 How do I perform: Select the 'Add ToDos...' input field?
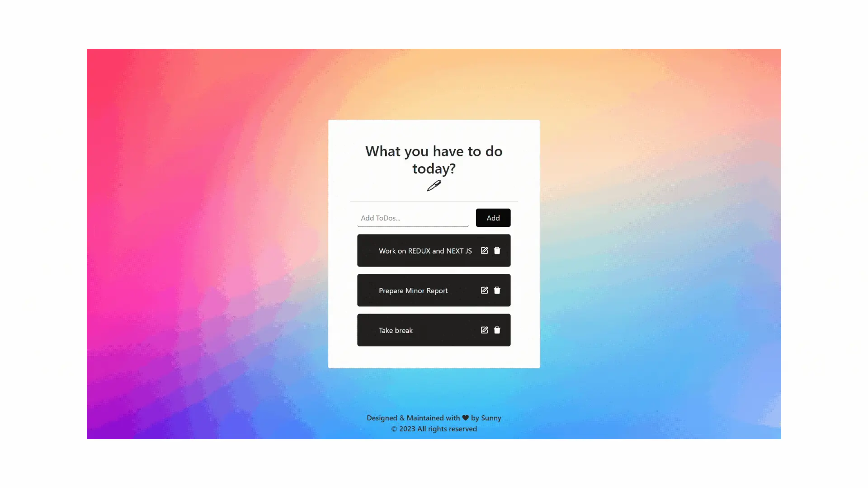(413, 217)
